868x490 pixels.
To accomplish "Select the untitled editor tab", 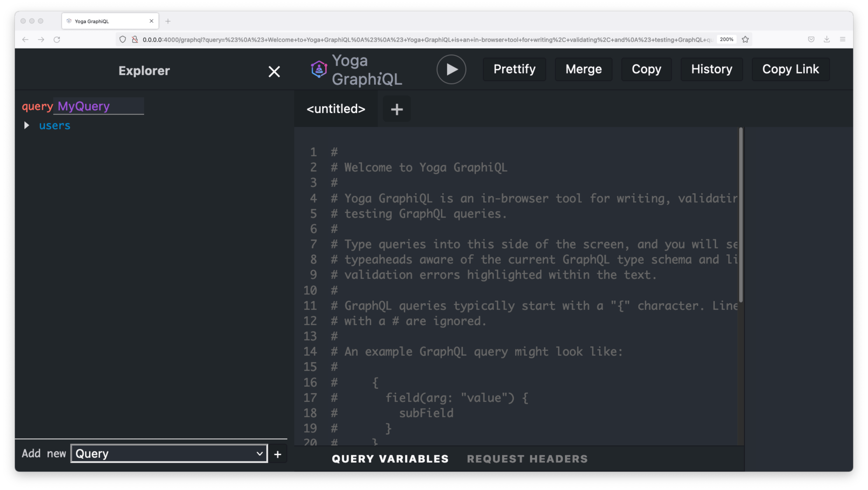I will 336,109.
